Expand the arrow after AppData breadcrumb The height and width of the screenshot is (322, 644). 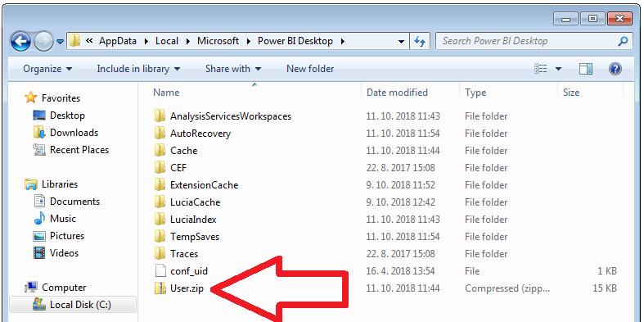(x=146, y=41)
